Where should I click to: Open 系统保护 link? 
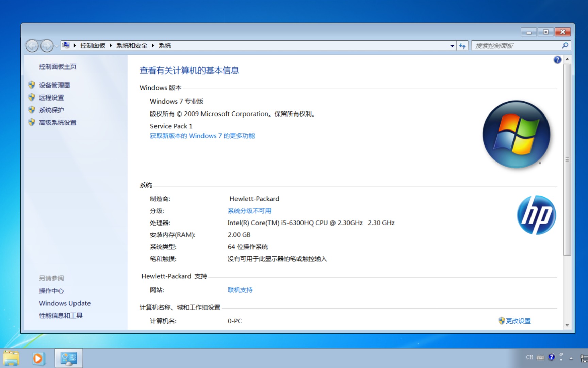[51, 110]
